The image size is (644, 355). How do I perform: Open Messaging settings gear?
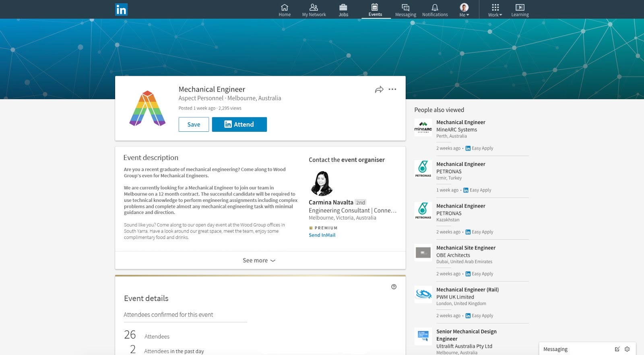[627, 349]
